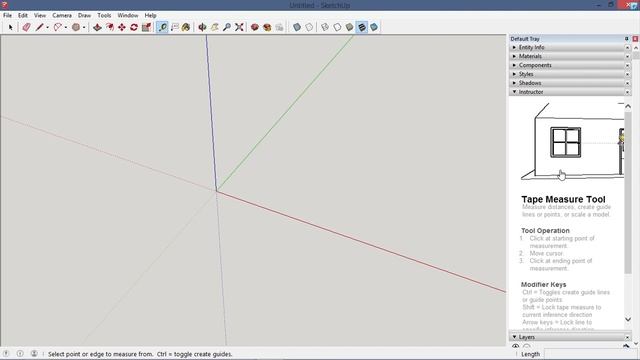Open the Edit menu

click(23, 15)
